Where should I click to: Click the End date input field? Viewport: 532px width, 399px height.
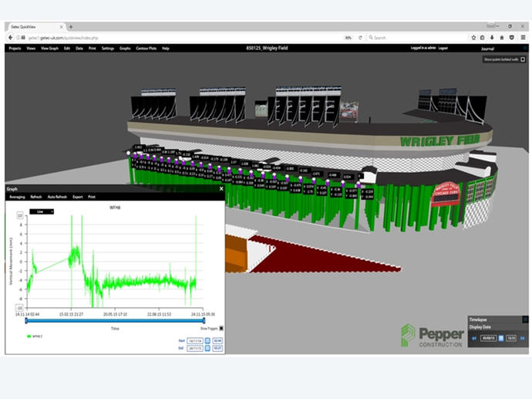(x=195, y=348)
